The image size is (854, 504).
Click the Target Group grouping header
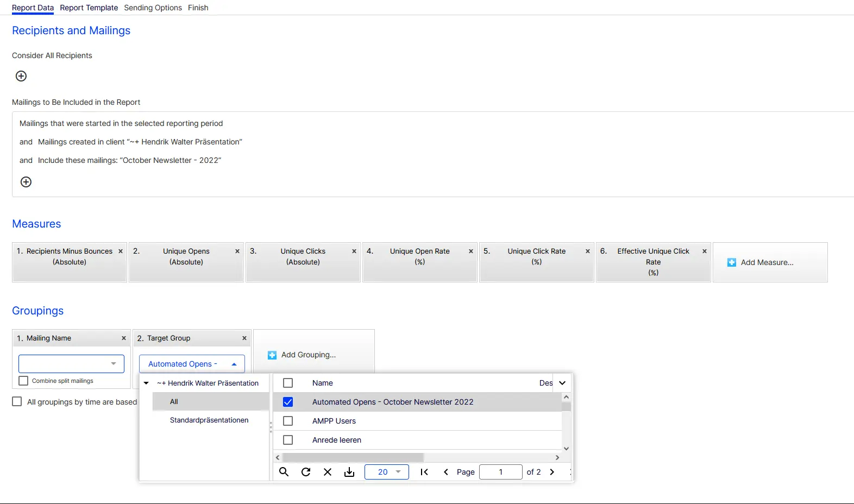[x=192, y=338]
